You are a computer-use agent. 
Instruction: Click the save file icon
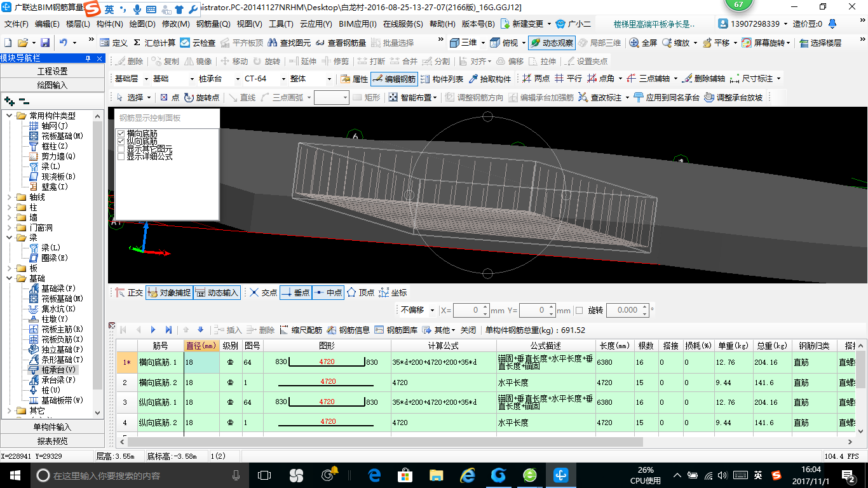click(x=45, y=43)
